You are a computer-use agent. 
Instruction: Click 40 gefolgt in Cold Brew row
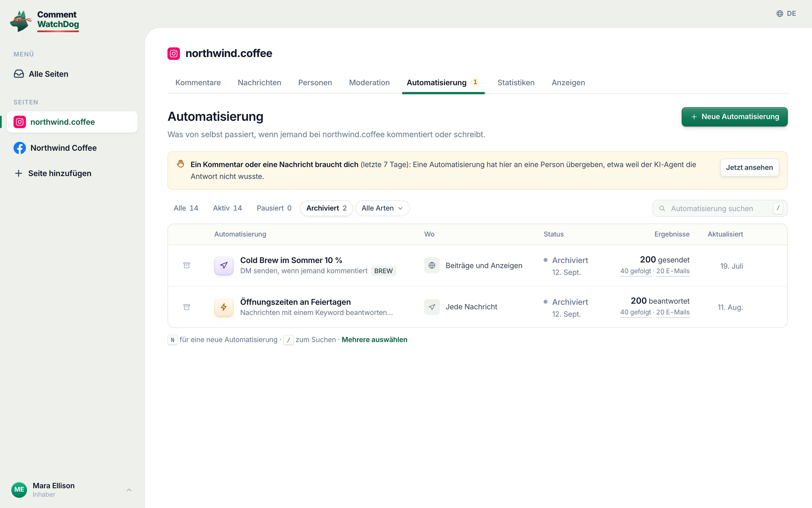coord(636,271)
